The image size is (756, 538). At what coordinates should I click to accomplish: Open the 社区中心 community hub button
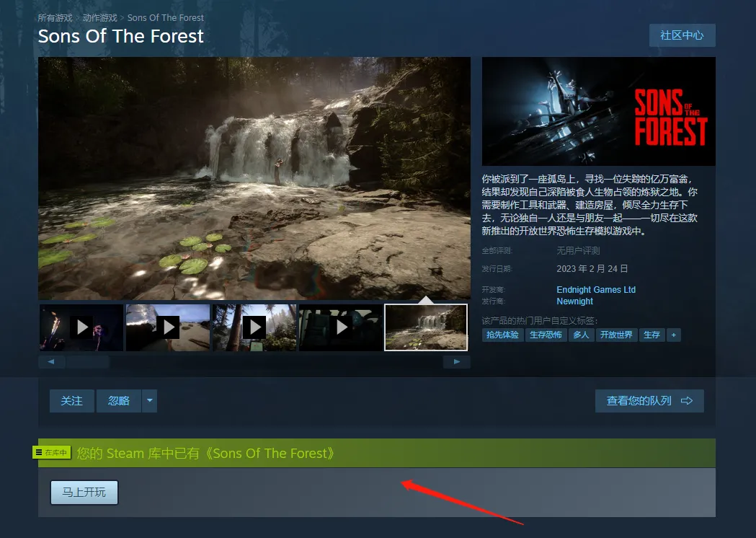[682, 35]
